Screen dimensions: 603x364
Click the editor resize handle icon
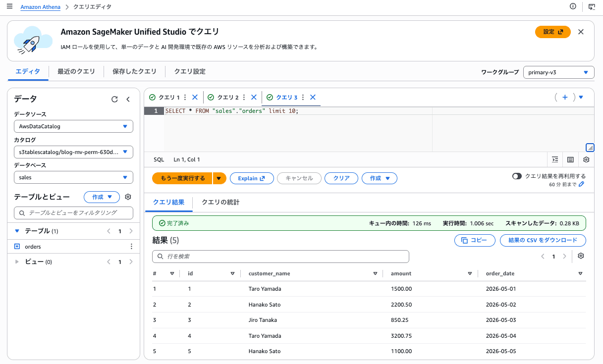pos(590,147)
